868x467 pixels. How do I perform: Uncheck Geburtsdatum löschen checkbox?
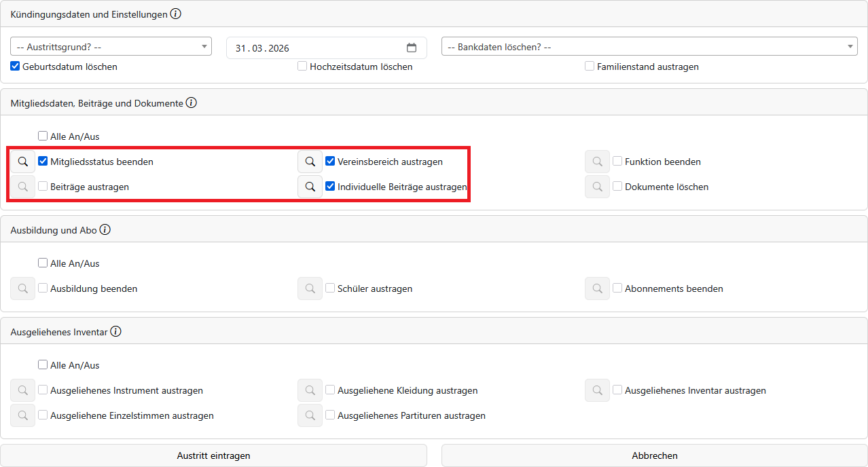coord(15,67)
